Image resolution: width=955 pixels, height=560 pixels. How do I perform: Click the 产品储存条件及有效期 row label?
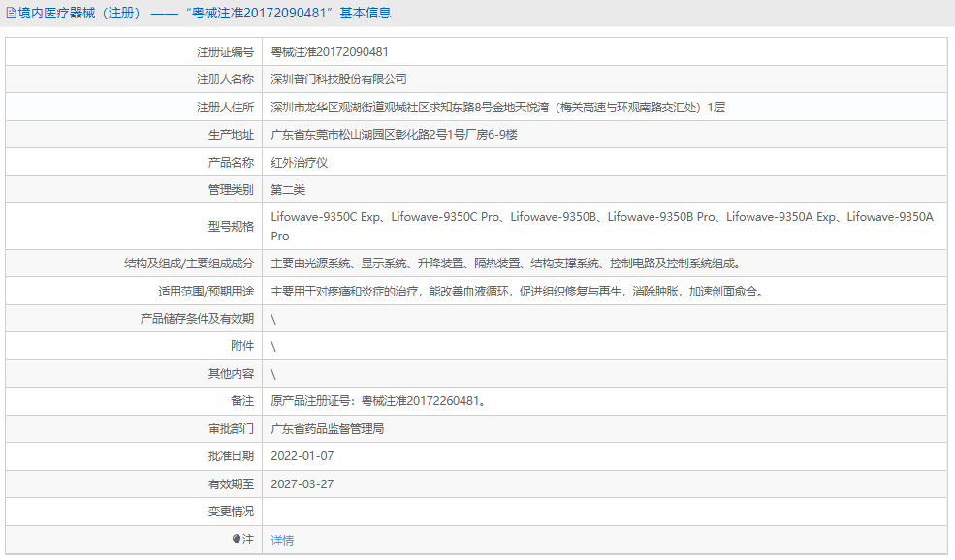point(197,319)
